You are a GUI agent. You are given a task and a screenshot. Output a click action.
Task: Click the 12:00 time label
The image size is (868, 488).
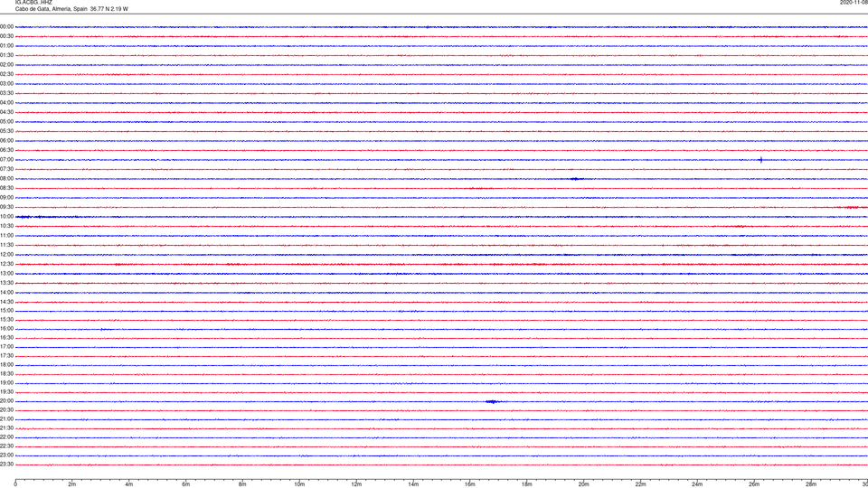(6, 255)
